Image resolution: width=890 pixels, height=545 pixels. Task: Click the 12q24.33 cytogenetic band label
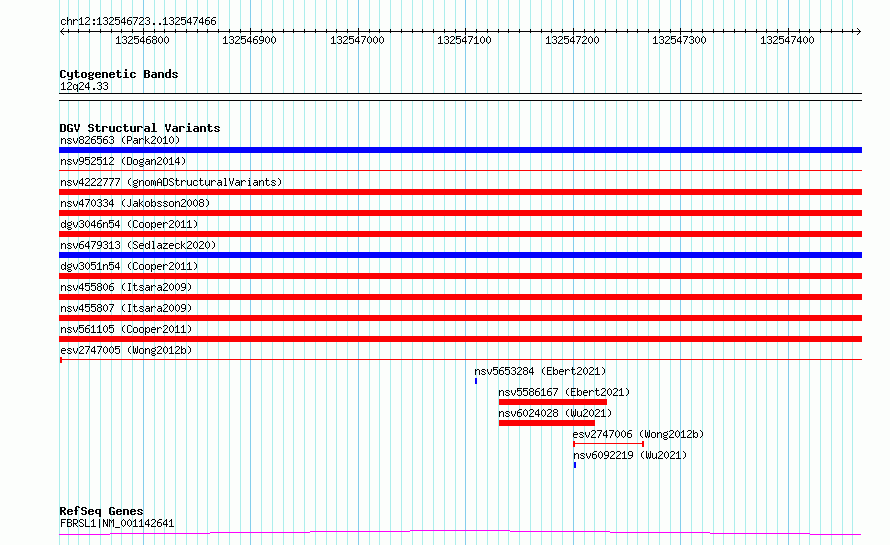tap(84, 87)
